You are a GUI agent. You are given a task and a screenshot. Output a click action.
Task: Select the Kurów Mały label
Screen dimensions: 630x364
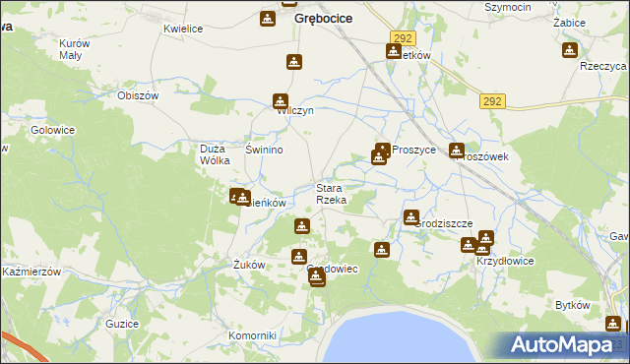point(75,49)
